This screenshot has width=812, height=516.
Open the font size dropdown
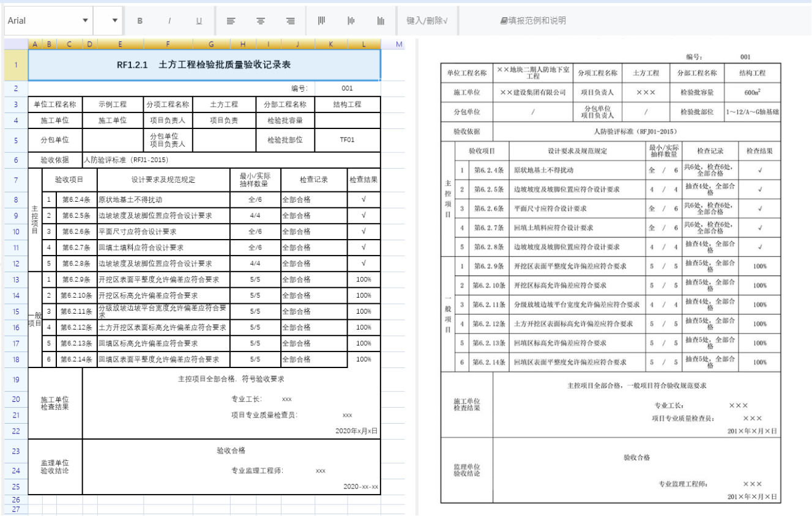pos(108,21)
